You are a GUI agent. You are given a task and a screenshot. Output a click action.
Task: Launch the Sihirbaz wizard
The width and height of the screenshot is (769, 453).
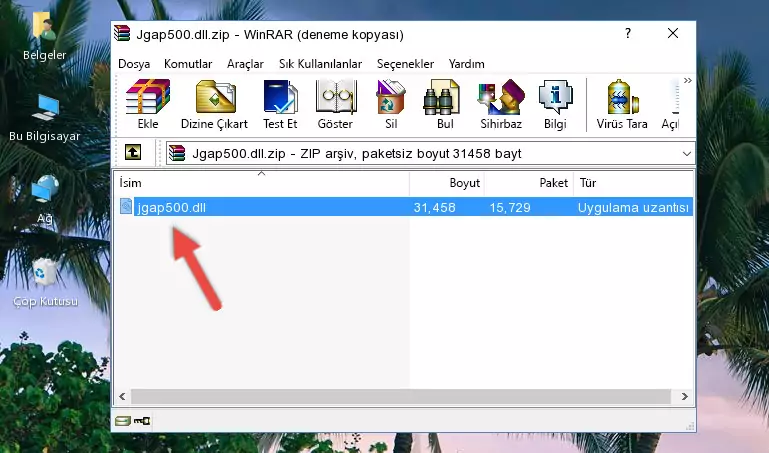coord(501,104)
